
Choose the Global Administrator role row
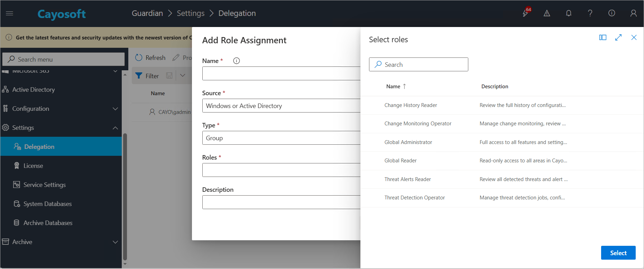tap(502, 142)
